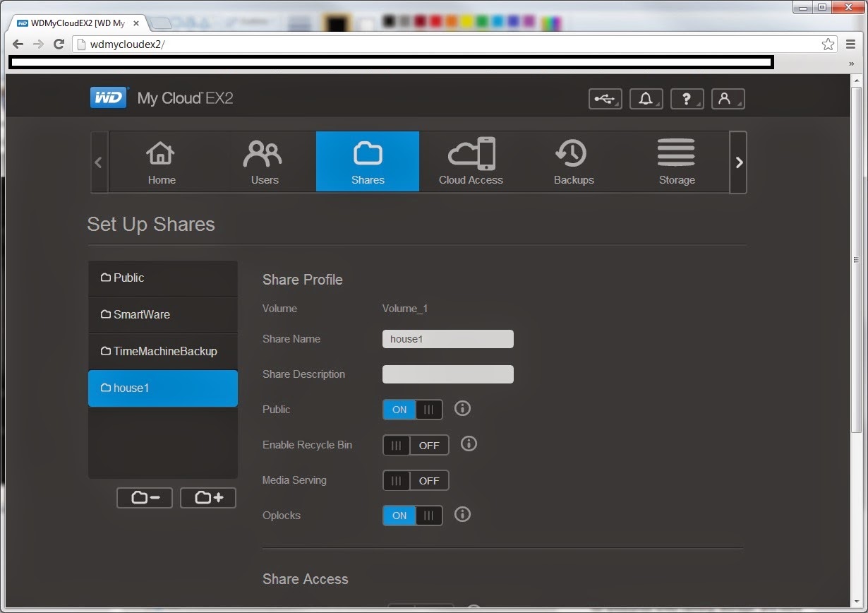
Task: Close the WDMyCloudEX2 browser tab
Action: pyautogui.click(x=136, y=23)
